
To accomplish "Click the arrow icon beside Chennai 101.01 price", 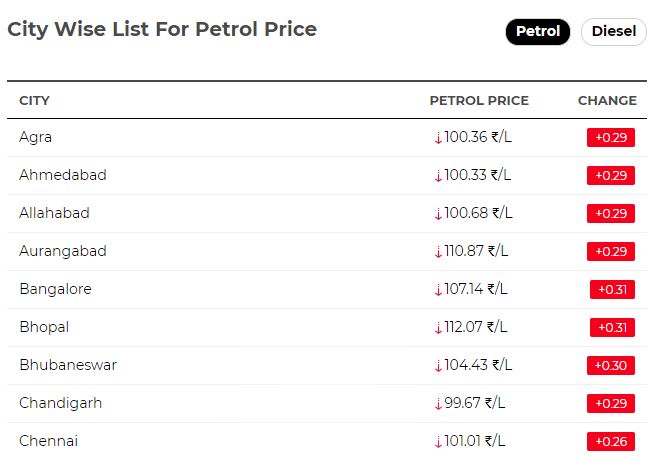I will [x=438, y=441].
